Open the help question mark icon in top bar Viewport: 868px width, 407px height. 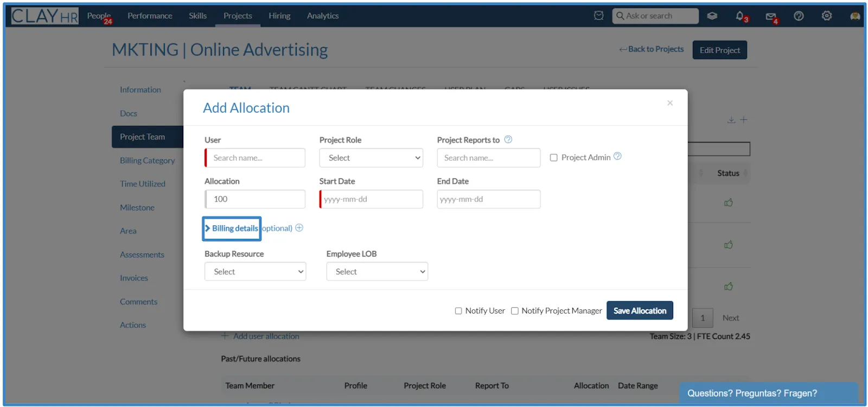click(x=799, y=16)
